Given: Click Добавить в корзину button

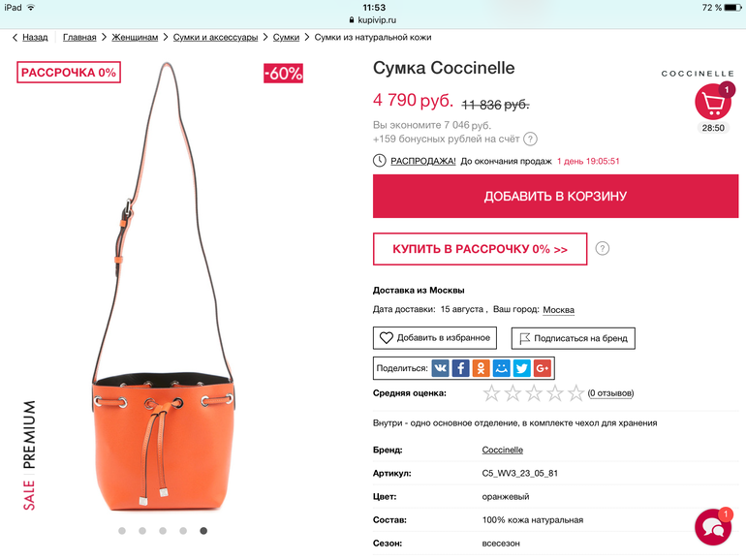Looking at the screenshot, I should pyautogui.click(x=555, y=197).
